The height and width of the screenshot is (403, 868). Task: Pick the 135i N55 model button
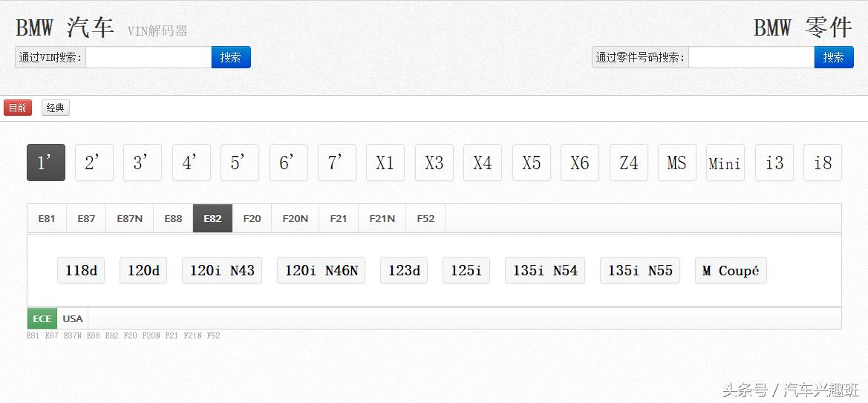tap(640, 270)
